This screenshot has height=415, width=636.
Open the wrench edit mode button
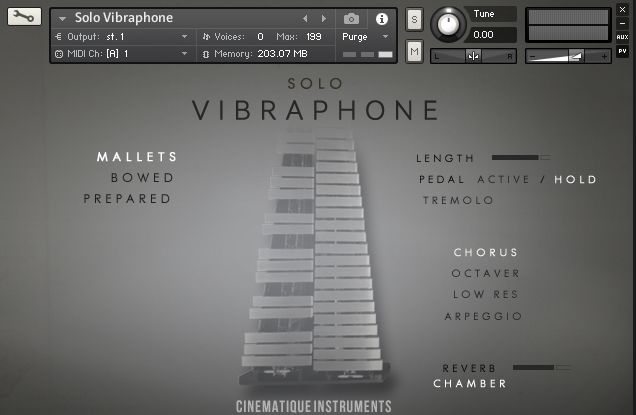24,16
